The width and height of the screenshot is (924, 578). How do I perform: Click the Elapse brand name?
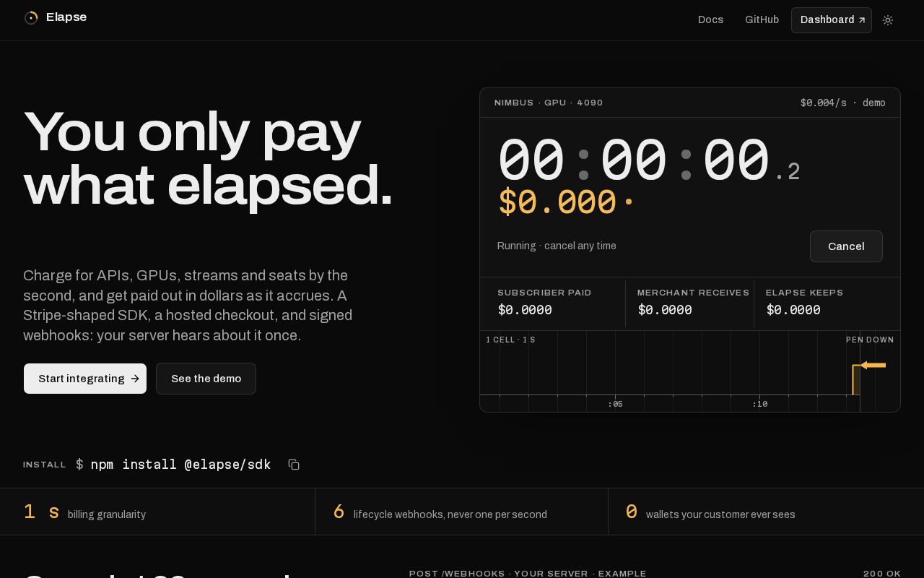(66, 17)
